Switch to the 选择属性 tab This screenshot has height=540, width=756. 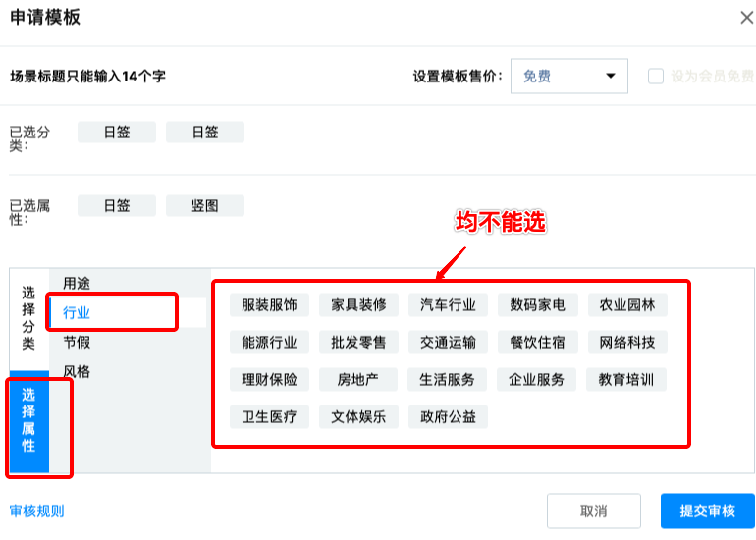(x=28, y=420)
